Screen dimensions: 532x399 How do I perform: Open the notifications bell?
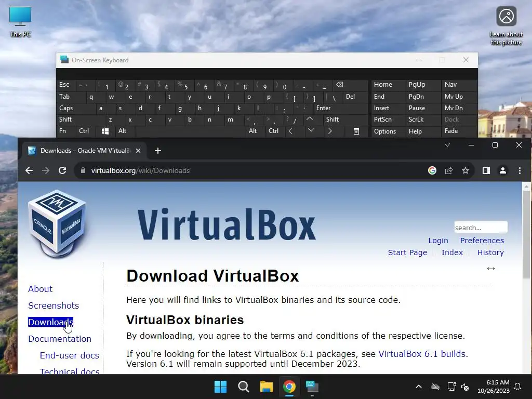[518, 387]
